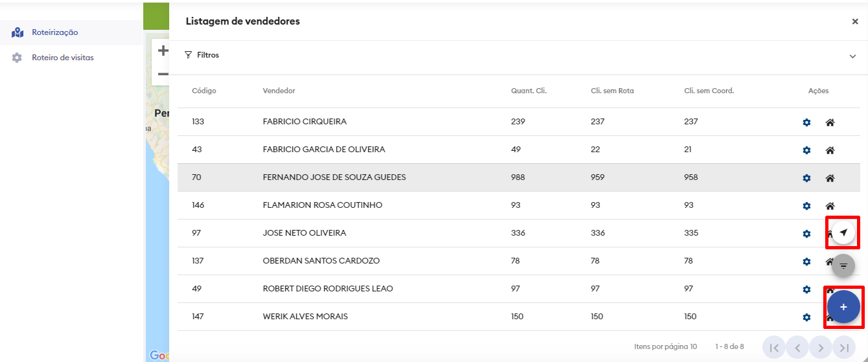Image resolution: width=868 pixels, height=362 pixels.
Task: Sort by the Vendedor column header
Action: (279, 91)
